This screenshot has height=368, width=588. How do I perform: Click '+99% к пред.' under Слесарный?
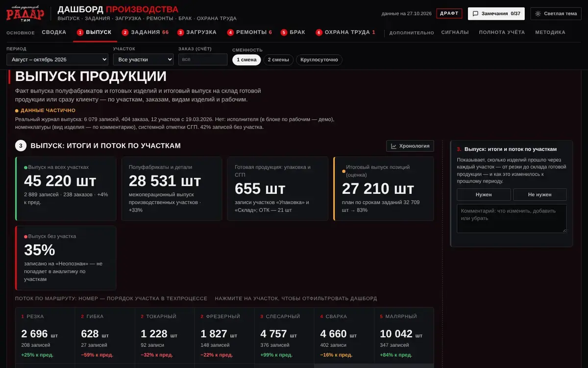click(276, 355)
